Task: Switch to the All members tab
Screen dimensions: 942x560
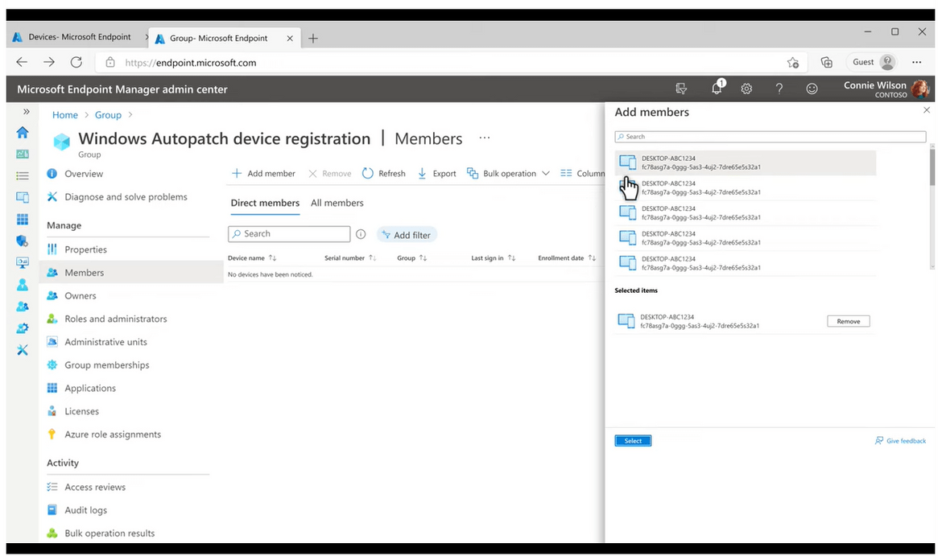Action: (337, 203)
